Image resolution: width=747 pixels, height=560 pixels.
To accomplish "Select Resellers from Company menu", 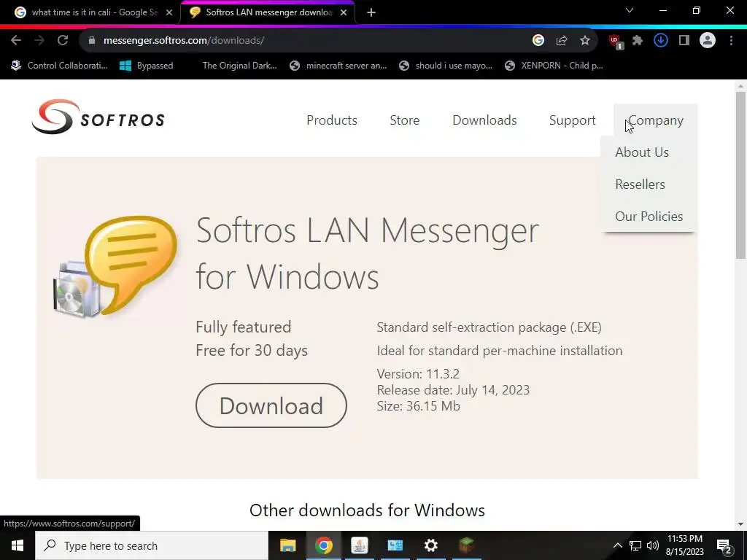I will pyautogui.click(x=640, y=184).
